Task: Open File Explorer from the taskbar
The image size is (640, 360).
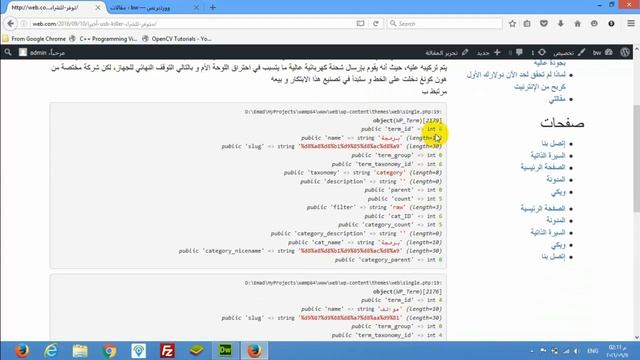Action: (x=80, y=351)
